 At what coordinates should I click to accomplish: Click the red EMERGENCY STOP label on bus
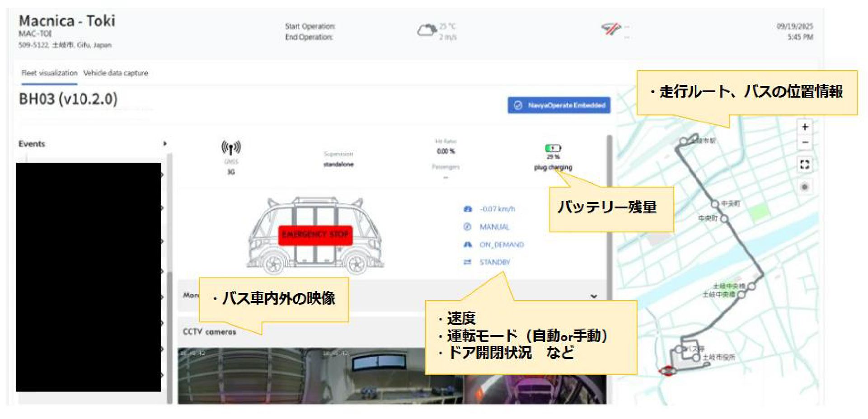click(315, 235)
